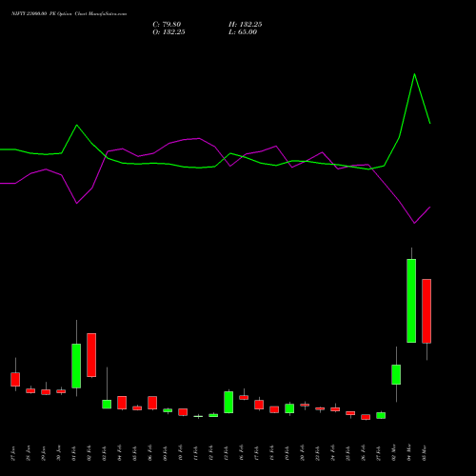476x476 pixels.
Task: Select the tall green candle for 04 Mar
Action: 411,301
